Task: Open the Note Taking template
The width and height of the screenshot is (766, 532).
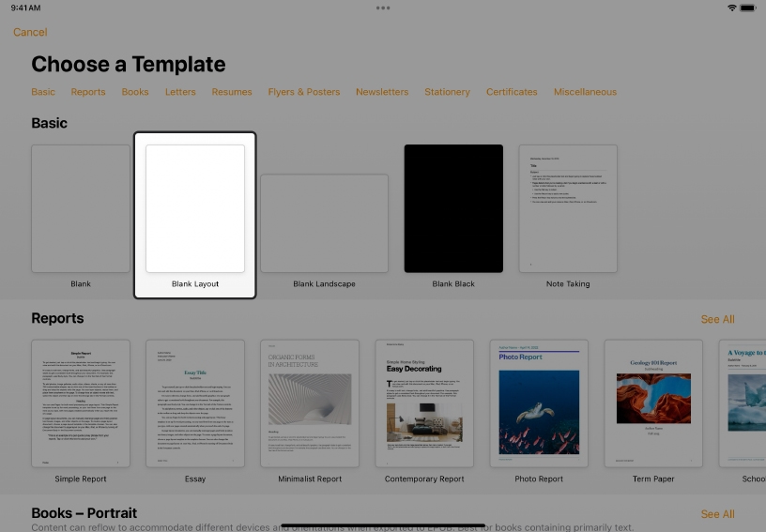Action: click(x=568, y=208)
